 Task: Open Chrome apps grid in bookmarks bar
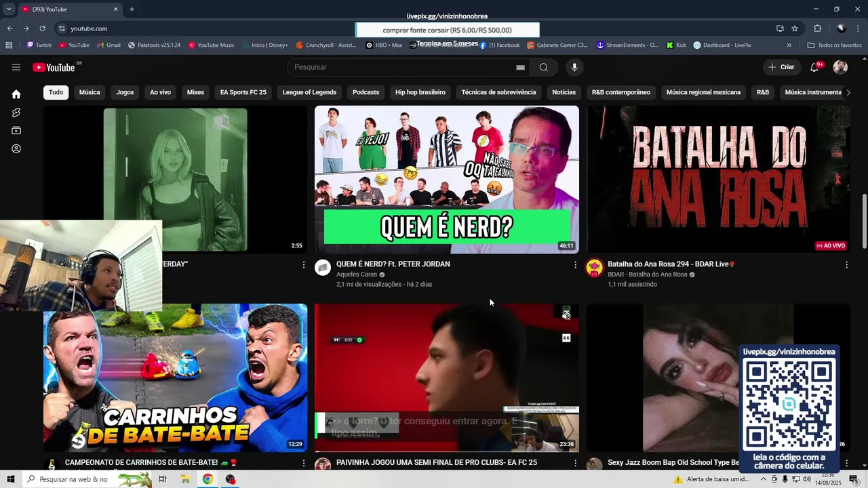9,45
